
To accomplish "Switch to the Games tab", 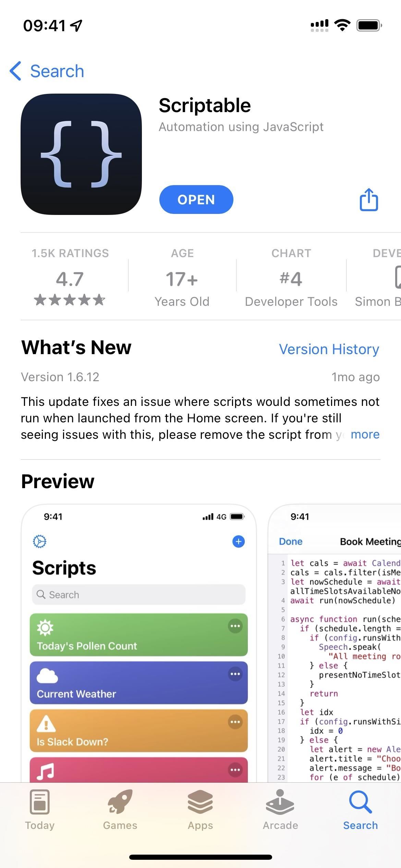I will click(x=120, y=810).
